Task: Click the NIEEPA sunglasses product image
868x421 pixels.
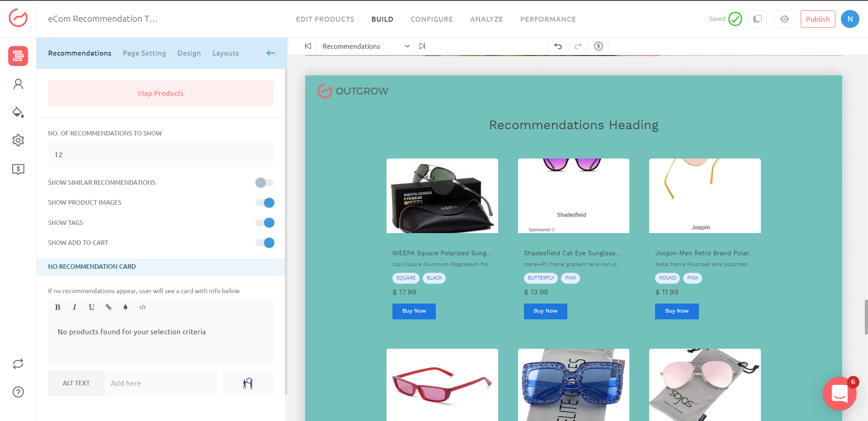Action: click(442, 196)
